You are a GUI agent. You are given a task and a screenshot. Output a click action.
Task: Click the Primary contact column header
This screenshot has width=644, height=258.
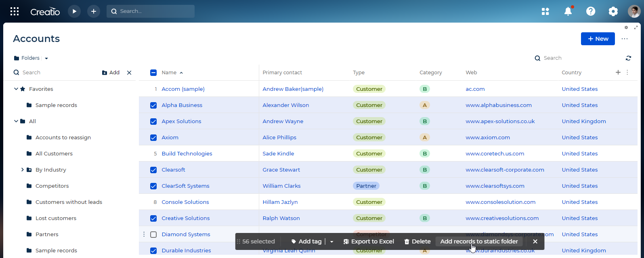[282, 73]
